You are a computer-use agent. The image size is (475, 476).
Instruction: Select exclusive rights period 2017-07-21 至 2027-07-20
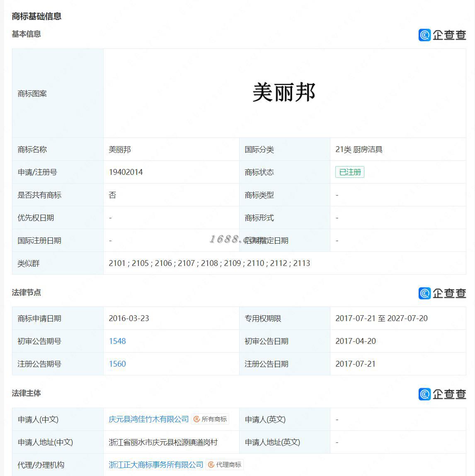click(381, 319)
